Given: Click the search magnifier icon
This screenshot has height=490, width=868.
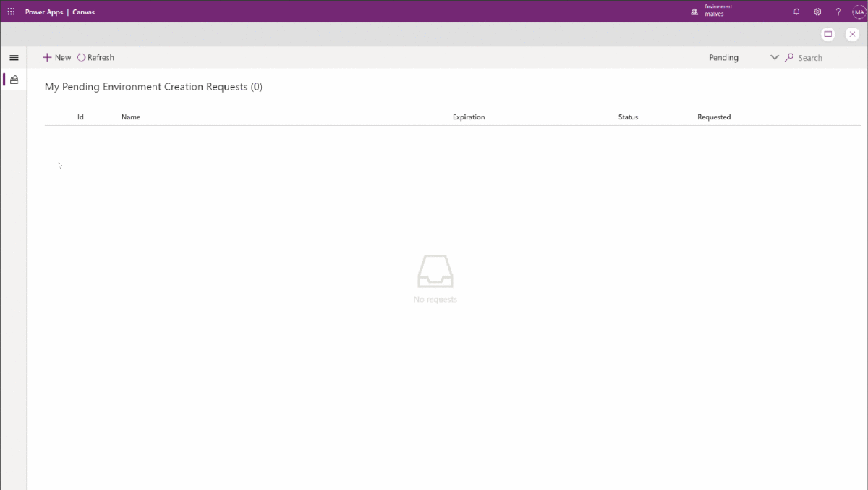Looking at the screenshot, I should pyautogui.click(x=789, y=58).
